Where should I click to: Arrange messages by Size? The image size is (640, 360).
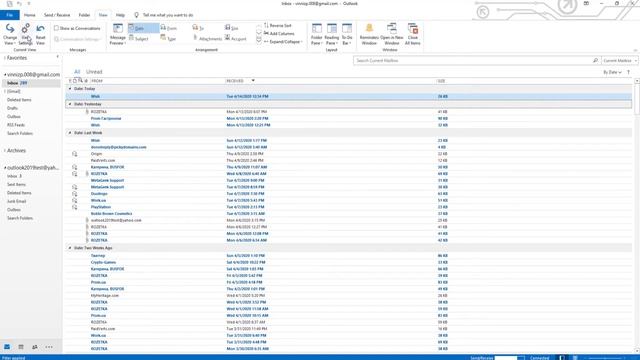(231, 28)
